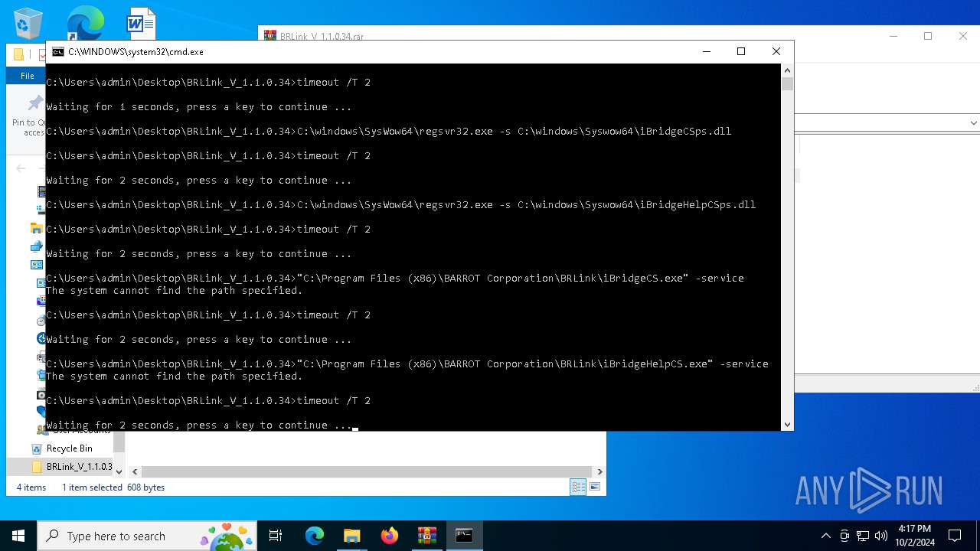Open the notification center icon
The width and height of the screenshot is (980, 551).
point(955,536)
